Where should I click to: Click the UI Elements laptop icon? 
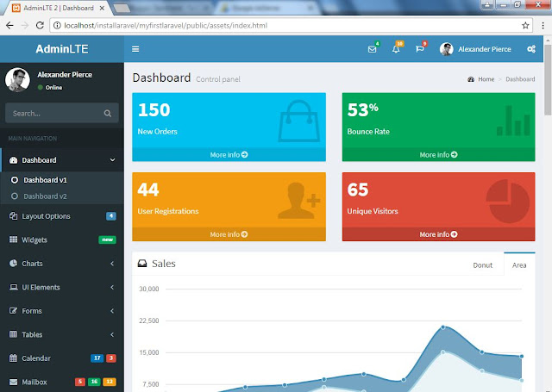(14, 287)
